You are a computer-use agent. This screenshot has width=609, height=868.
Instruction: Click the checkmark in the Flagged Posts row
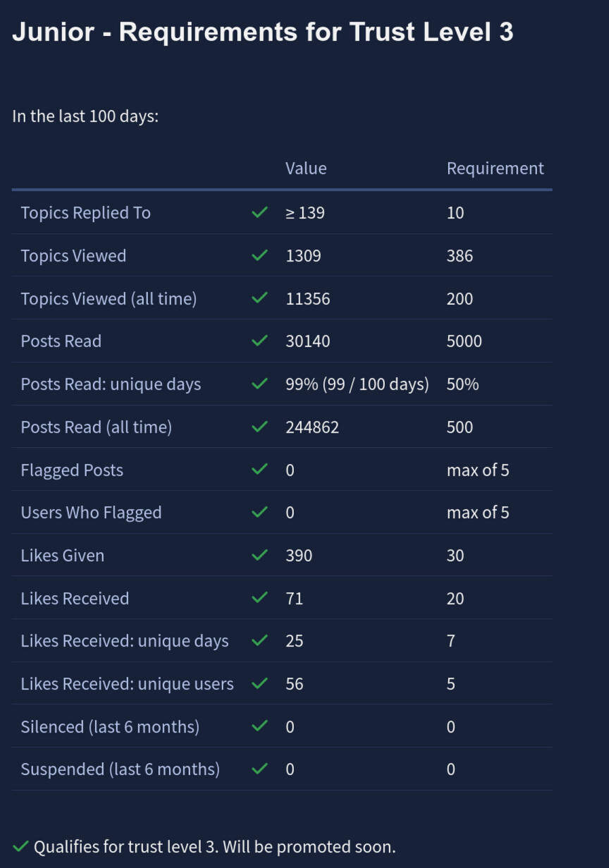pos(260,470)
